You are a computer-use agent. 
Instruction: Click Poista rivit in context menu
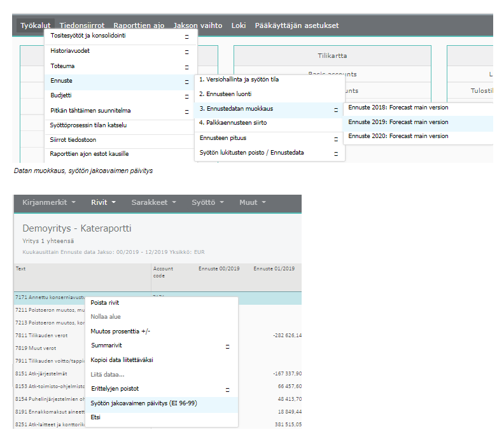(x=105, y=303)
